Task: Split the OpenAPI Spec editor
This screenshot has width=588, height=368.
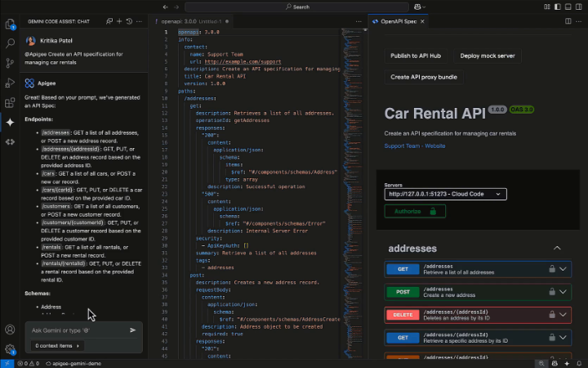Action: point(568,21)
